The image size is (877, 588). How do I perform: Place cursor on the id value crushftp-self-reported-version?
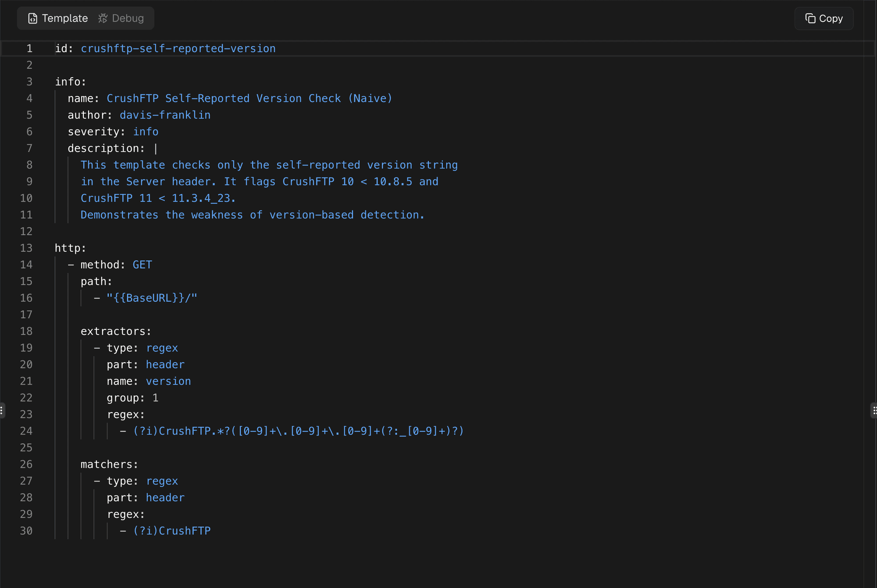178,49
